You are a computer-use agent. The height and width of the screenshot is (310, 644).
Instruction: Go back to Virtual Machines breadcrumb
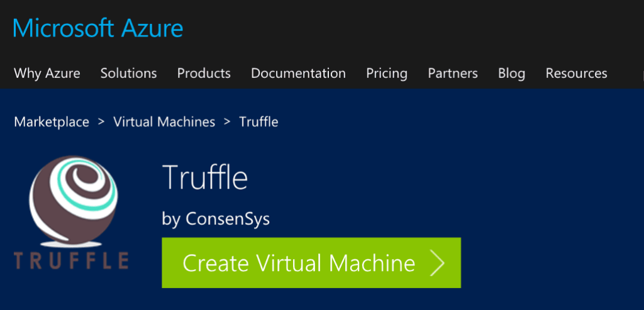coord(164,122)
